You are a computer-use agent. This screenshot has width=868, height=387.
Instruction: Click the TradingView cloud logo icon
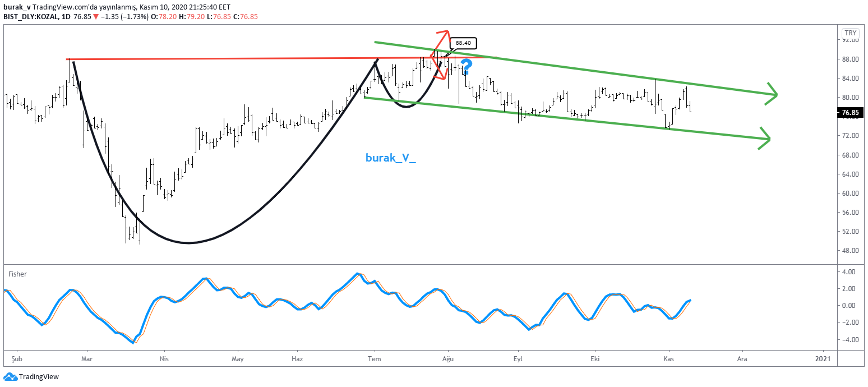[10, 377]
